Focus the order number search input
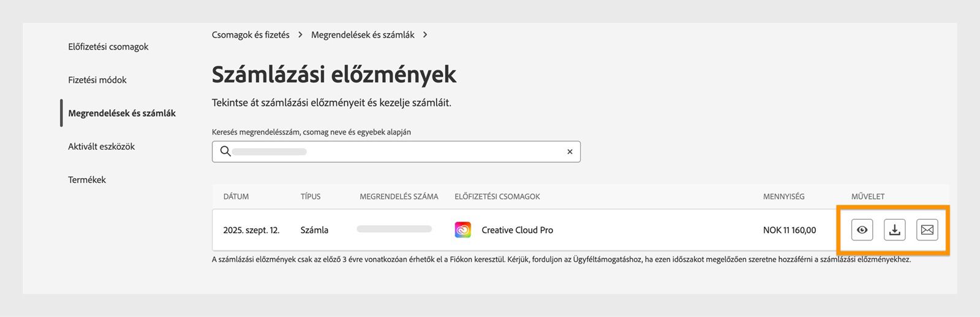The height and width of the screenshot is (317, 980). tap(396, 152)
